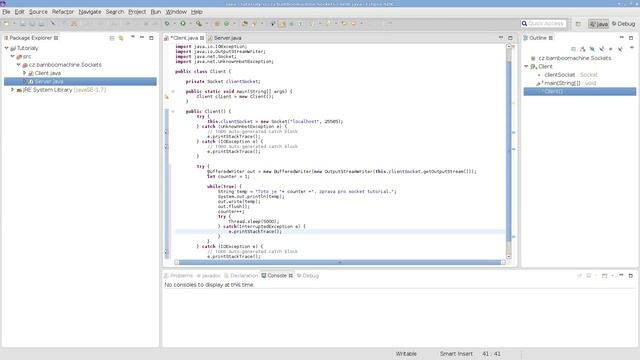Close the Client.java editor tab
The height and width of the screenshot is (360, 640).
pyautogui.click(x=202, y=38)
